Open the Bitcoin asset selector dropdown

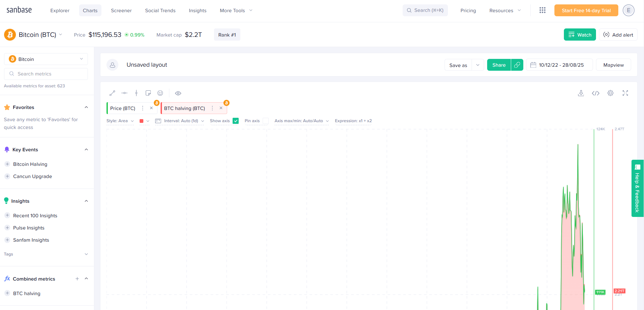pos(46,59)
